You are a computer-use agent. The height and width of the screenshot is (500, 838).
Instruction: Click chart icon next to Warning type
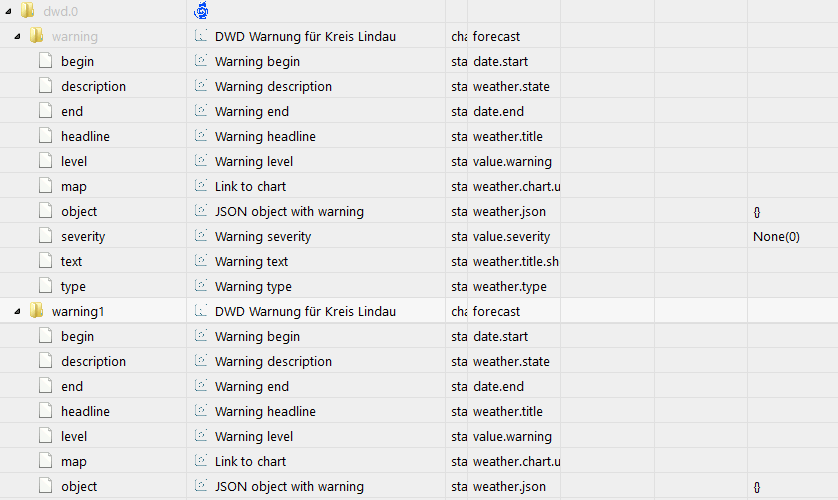click(201, 286)
